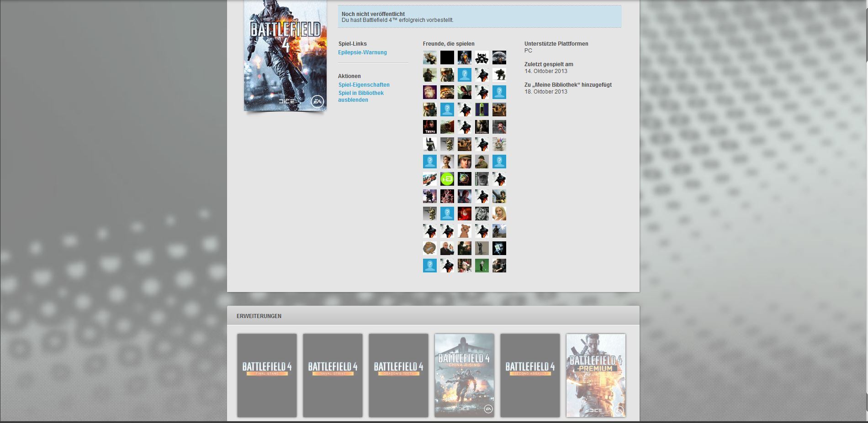The image size is (868, 423).
Task: Select the Dragon's Teeth expansion tile
Action: pos(398,375)
